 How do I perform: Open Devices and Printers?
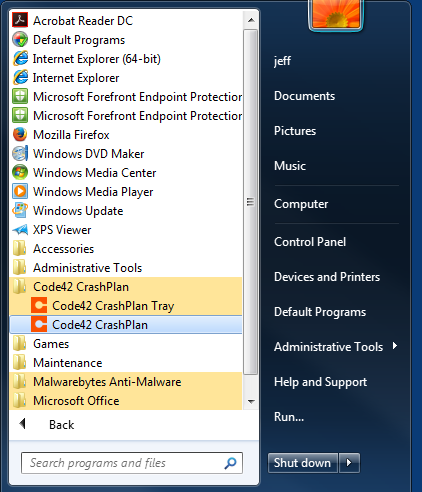click(x=327, y=277)
